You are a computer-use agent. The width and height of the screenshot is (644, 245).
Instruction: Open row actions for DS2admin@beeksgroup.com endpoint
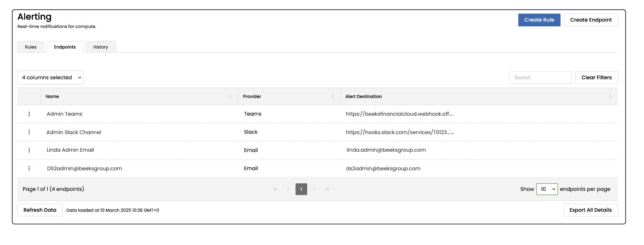click(x=29, y=168)
